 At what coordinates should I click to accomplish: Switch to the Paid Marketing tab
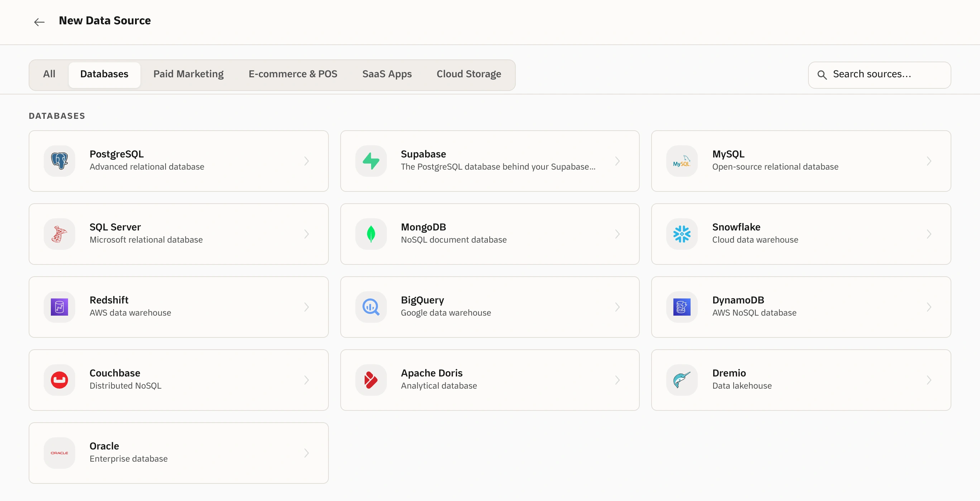[x=188, y=74]
